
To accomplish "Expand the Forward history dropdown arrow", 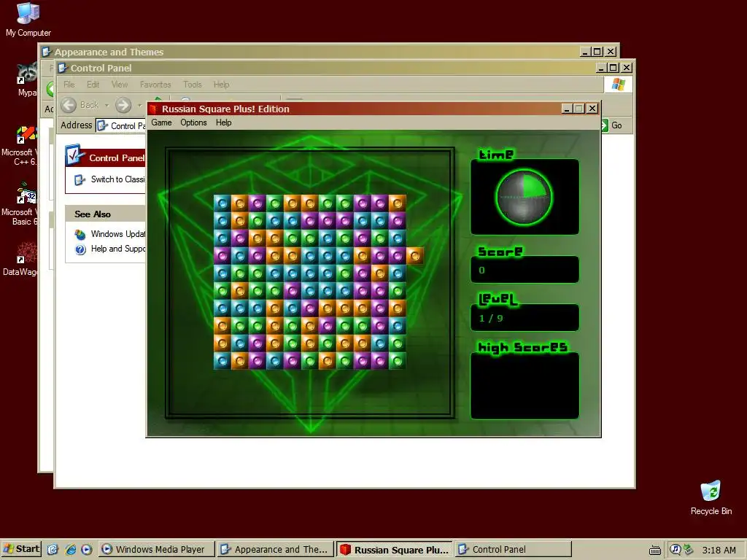I will coord(139,105).
